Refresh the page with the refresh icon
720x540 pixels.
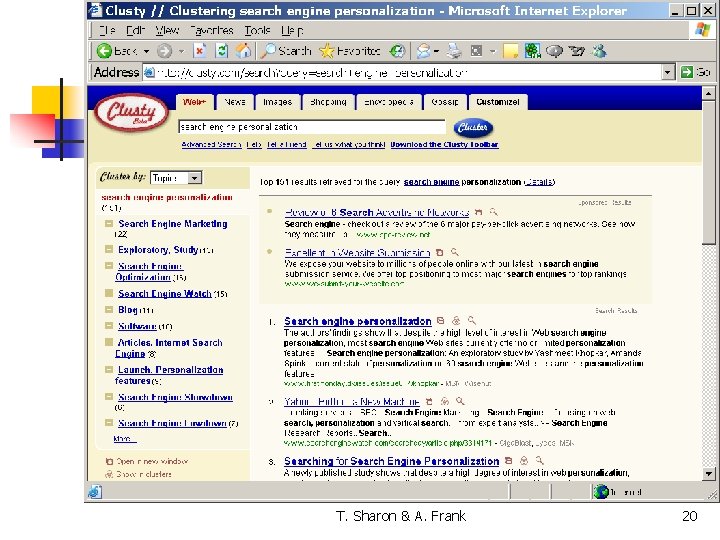click(222, 51)
